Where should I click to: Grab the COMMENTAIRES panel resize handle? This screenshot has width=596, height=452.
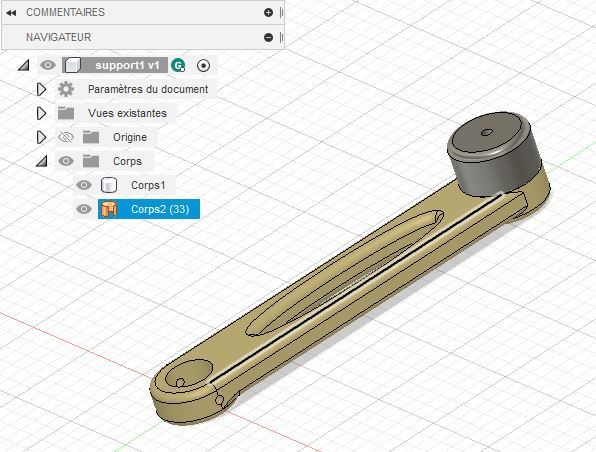click(281, 13)
